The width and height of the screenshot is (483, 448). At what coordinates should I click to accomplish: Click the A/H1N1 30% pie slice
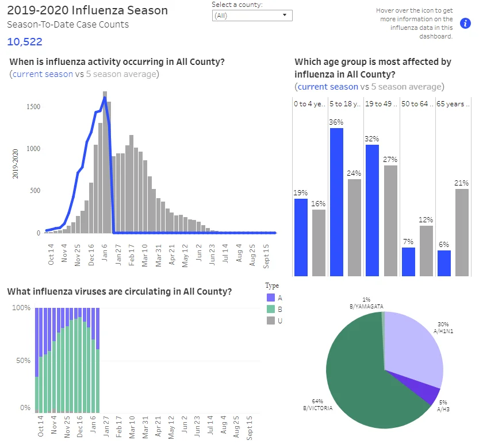pyautogui.click(x=413, y=347)
